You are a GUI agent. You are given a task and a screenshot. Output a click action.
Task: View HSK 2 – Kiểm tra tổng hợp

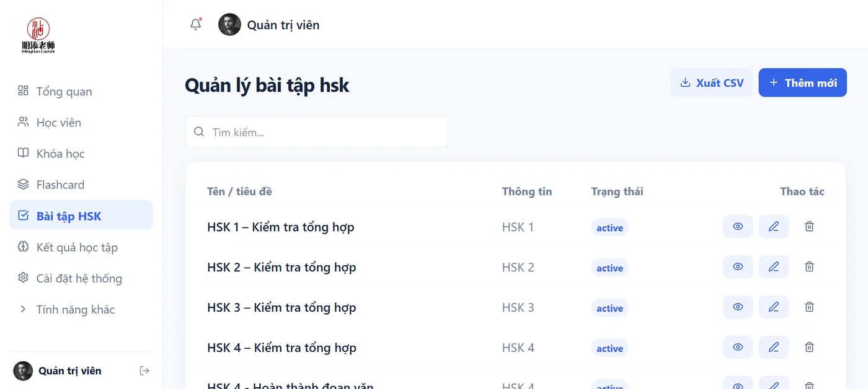[738, 267]
